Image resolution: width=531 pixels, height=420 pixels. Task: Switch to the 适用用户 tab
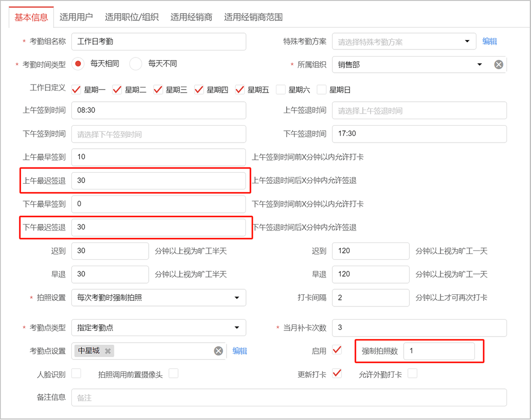point(76,17)
